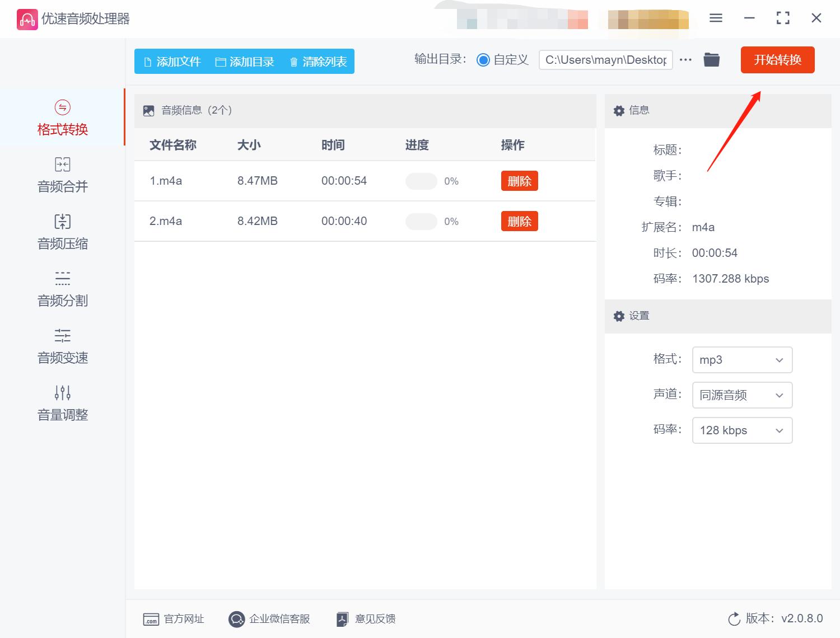Image resolution: width=840 pixels, height=638 pixels.
Task: Select the 音量调整 volume tool
Action: pyautogui.click(x=62, y=403)
